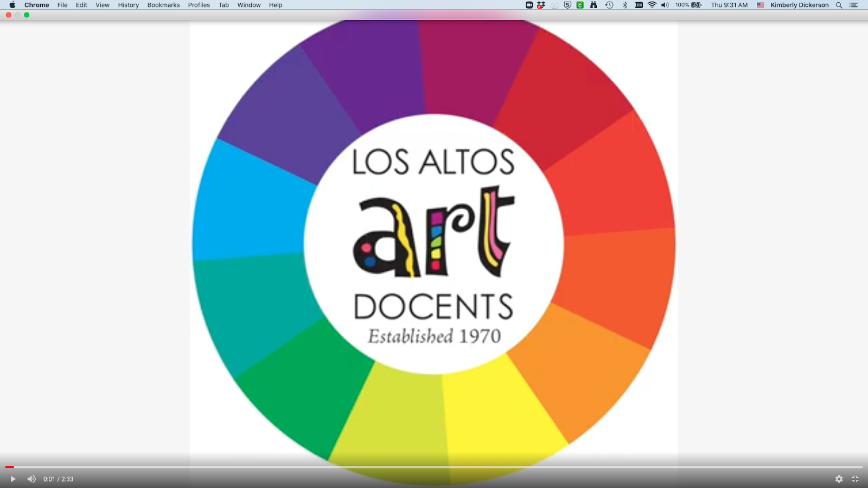The height and width of the screenshot is (488, 868).
Task: Open Bluetooth status menu
Action: (x=624, y=5)
